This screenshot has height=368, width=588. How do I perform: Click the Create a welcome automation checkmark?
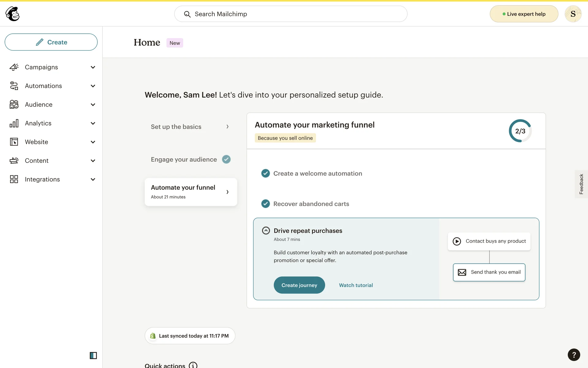(x=265, y=174)
